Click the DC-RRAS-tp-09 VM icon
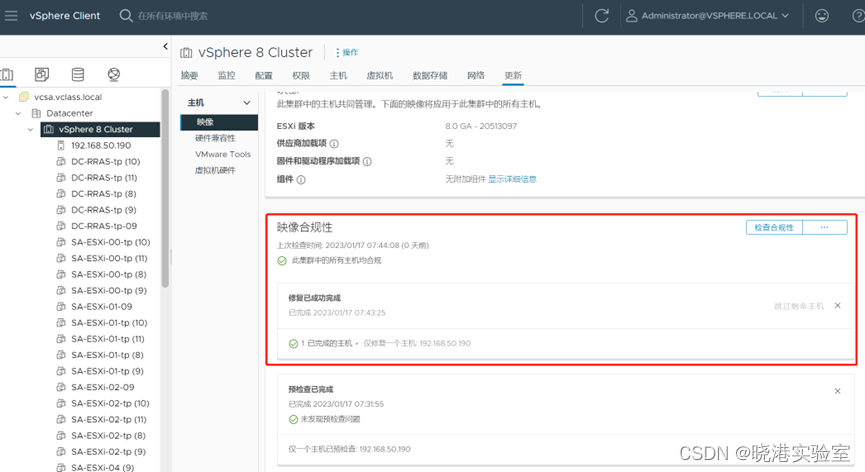The width and height of the screenshot is (865, 472). coord(61,226)
